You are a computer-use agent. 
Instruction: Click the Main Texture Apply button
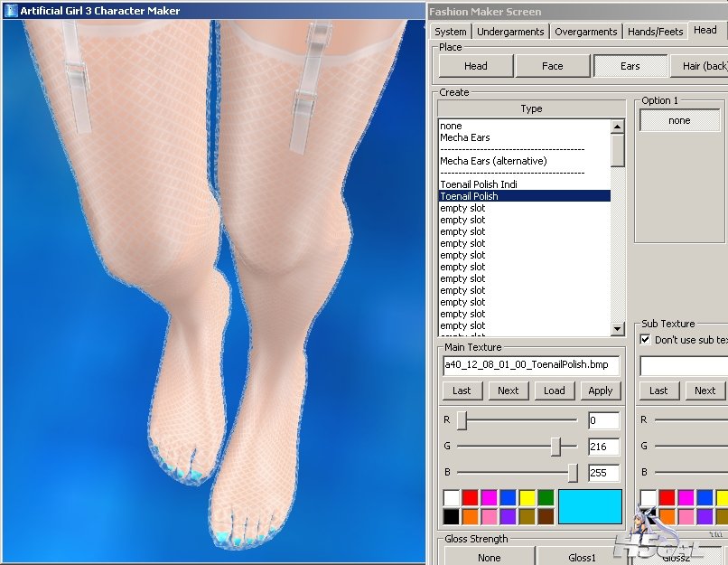pyautogui.click(x=601, y=391)
